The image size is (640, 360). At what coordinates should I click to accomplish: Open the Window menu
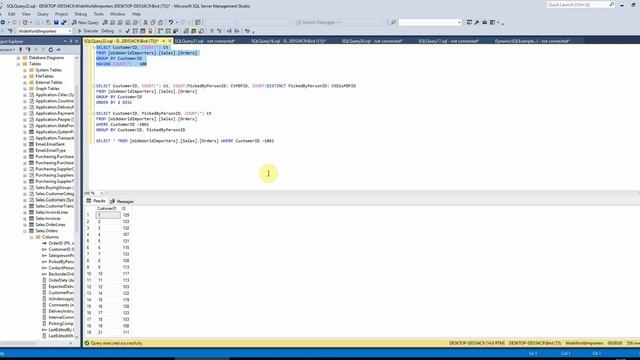coord(118,14)
